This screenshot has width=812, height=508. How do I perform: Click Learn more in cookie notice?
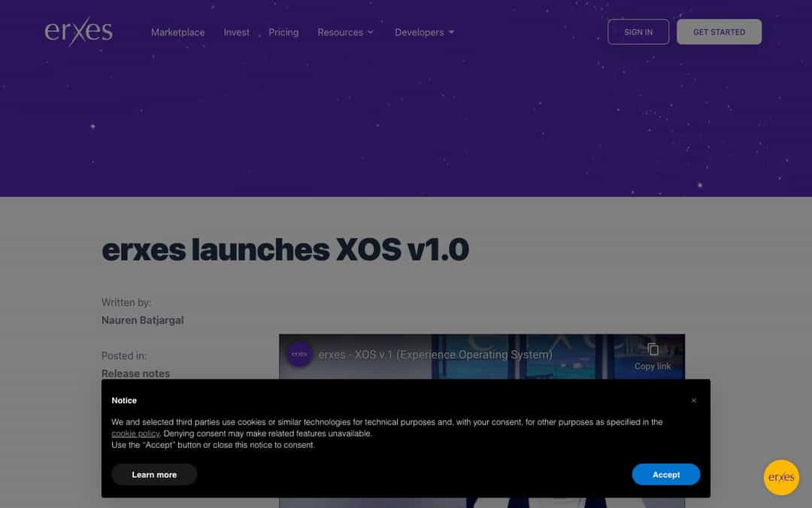pyautogui.click(x=154, y=474)
